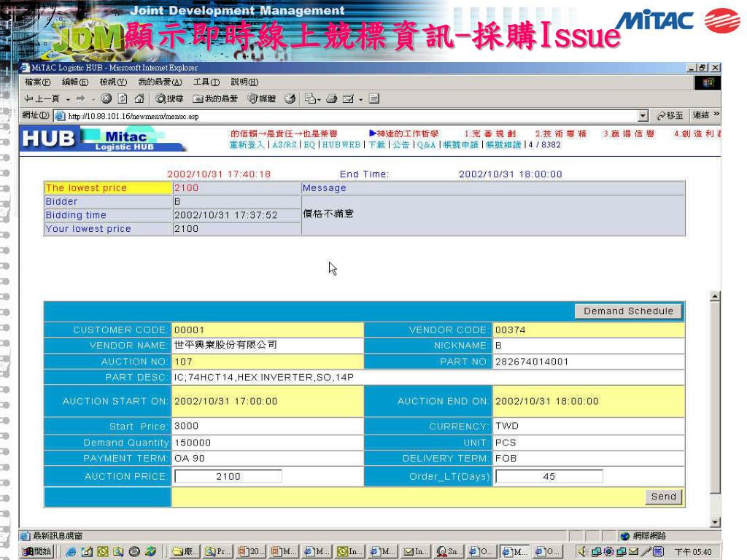The width and height of the screenshot is (747, 560).
Task: Click the Print icon in toolbar
Action: (x=332, y=98)
